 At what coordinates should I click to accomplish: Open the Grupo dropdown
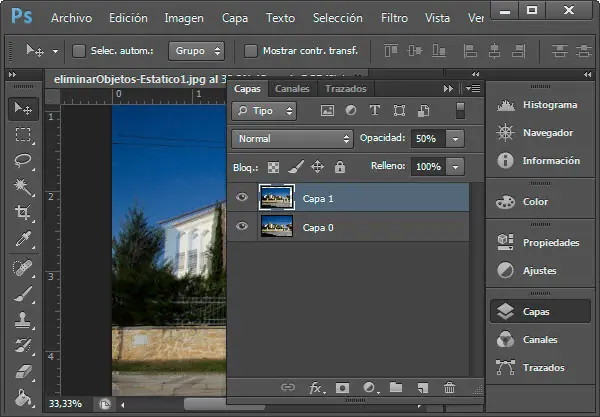[x=196, y=50]
